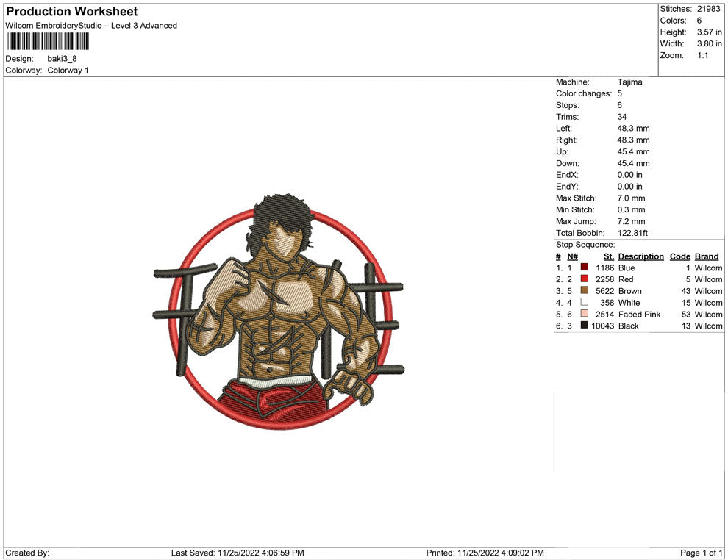Click the Machine value Tajima
Image resolution: width=728 pixels, height=560 pixels.
coord(629,82)
